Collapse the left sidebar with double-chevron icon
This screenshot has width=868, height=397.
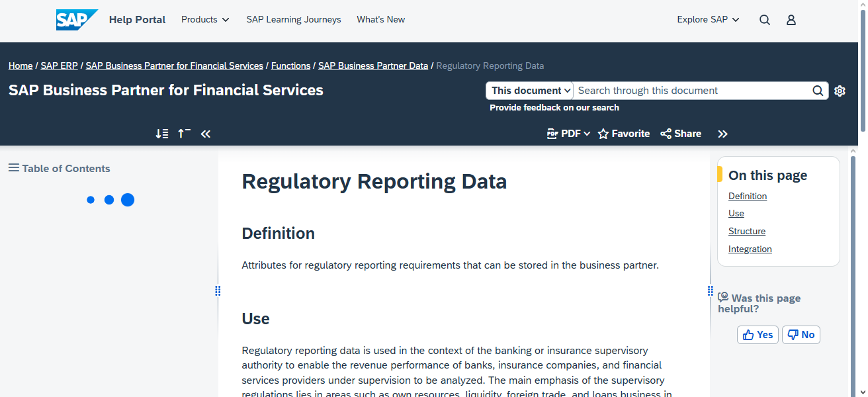[x=205, y=133]
